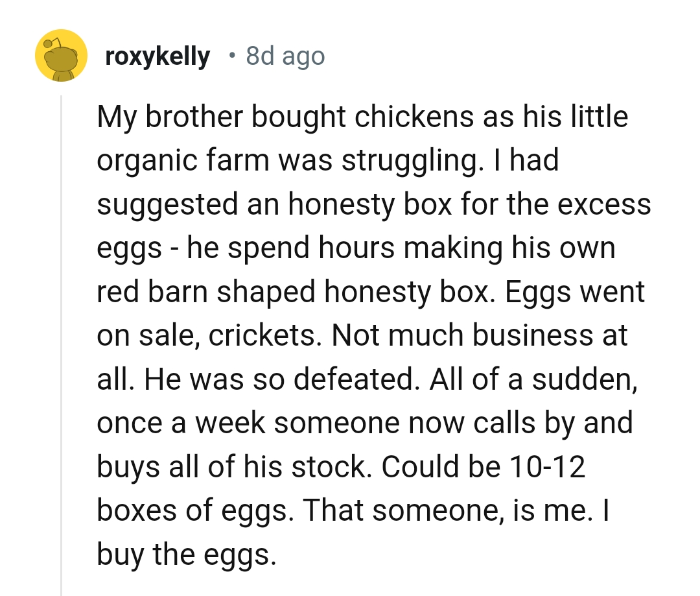Click the dot separator after the username
Screen dimensions: 700x596
[233, 57]
